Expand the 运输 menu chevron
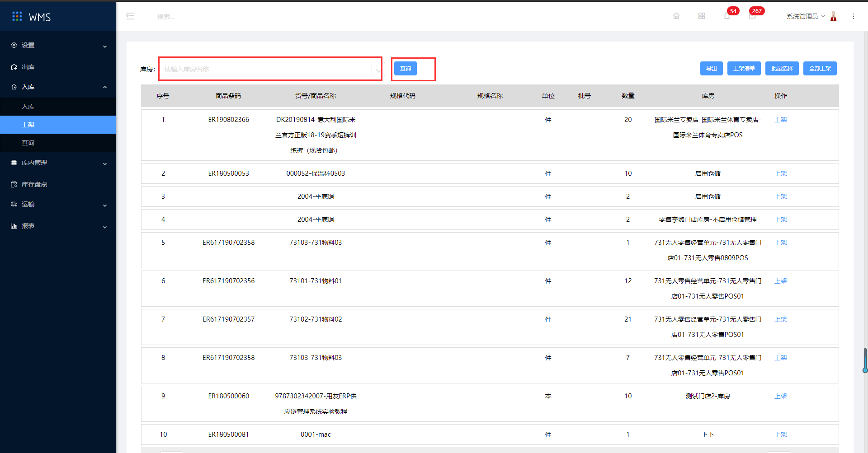Image resolution: width=868 pixels, height=453 pixels. point(105,205)
